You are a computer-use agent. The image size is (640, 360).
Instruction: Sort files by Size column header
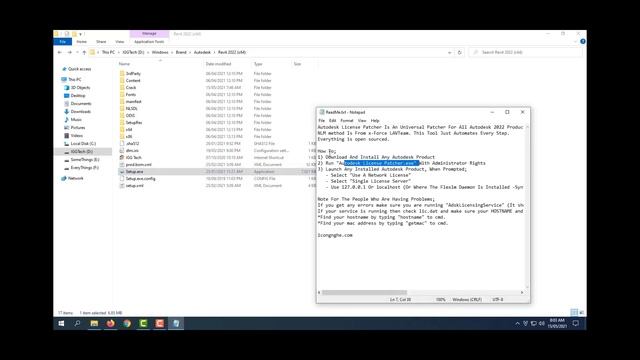coord(297,64)
